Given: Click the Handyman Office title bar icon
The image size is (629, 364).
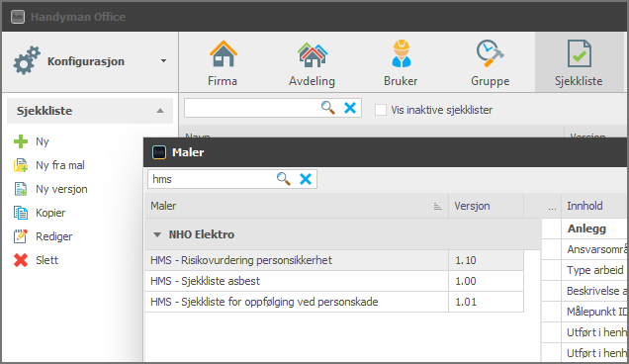Looking at the screenshot, I should (x=18, y=17).
